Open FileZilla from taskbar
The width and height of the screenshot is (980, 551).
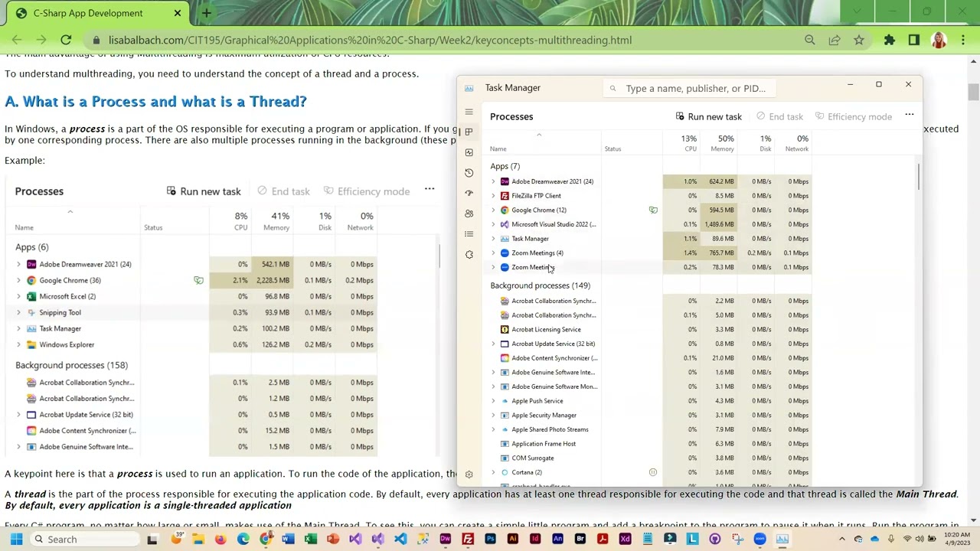pos(468,540)
